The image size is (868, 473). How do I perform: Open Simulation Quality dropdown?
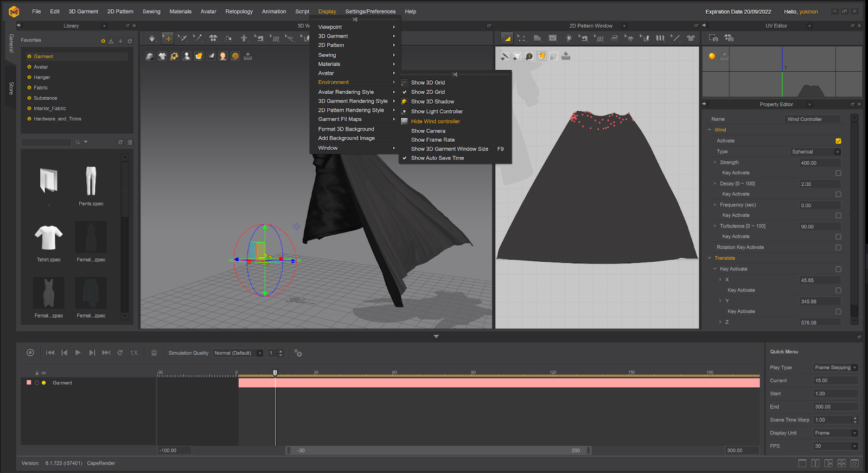[238, 353]
